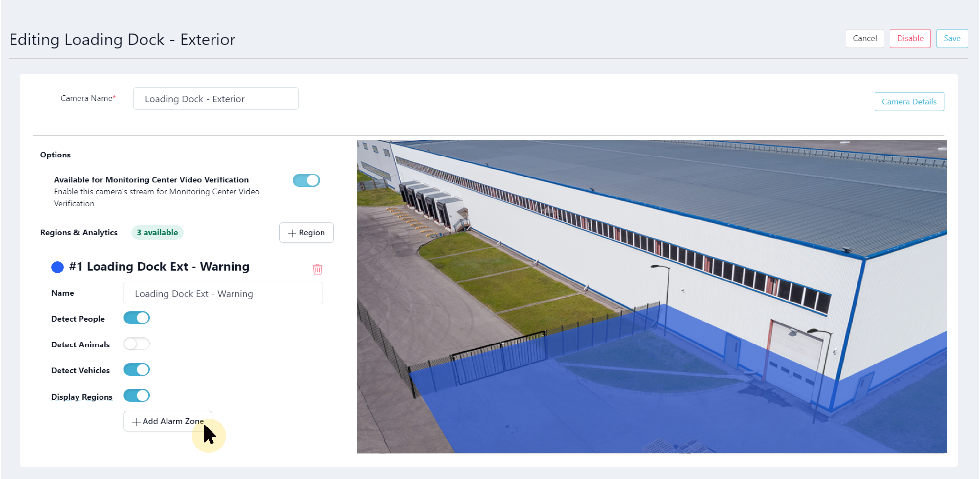Click the Regions & Analytics heading
Image resolution: width=980 pixels, height=479 pixels.
[79, 232]
